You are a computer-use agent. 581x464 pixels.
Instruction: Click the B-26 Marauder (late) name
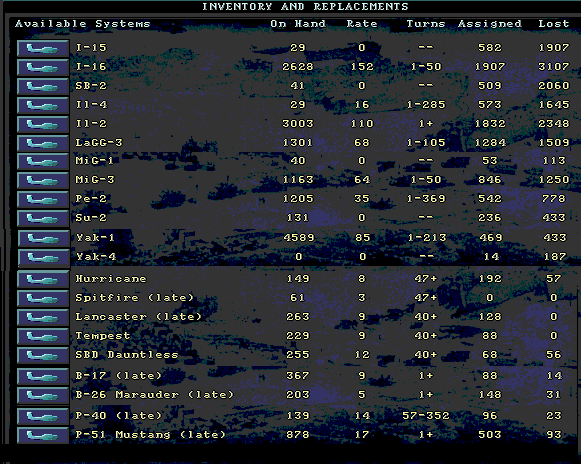[155, 395]
